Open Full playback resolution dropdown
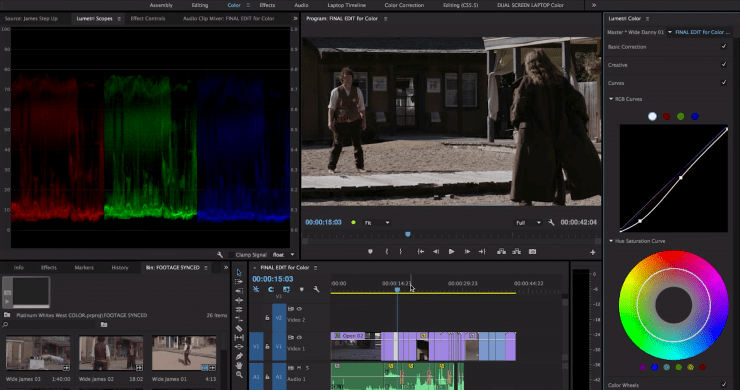Viewport: 740px width, 390px height. coord(528,222)
